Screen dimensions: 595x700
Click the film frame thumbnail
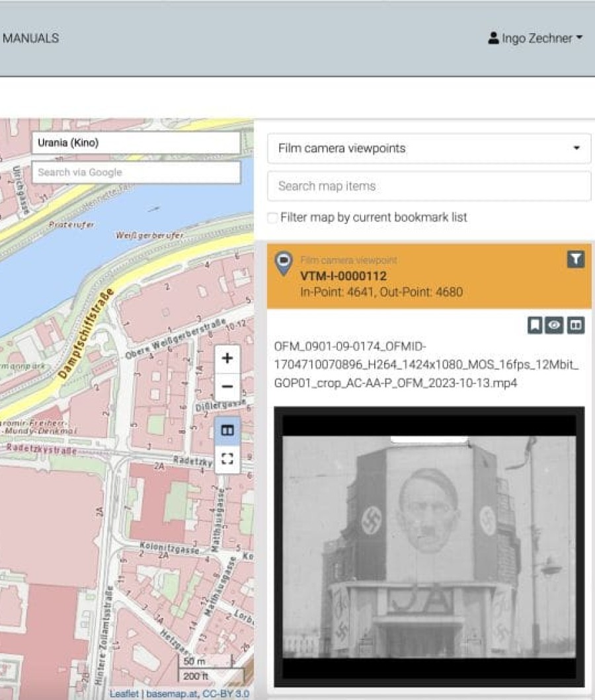429,547
